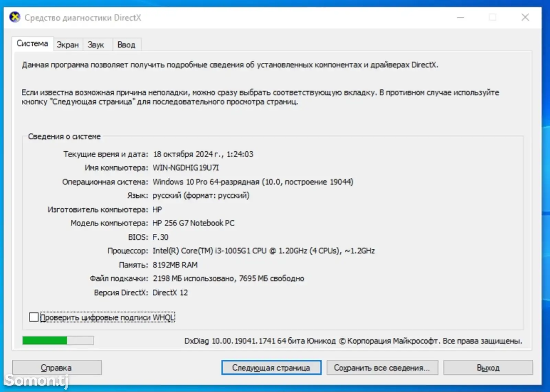550x392 pixels.
Task: Click the manufacturer value HP
Action: click(157, 209)
